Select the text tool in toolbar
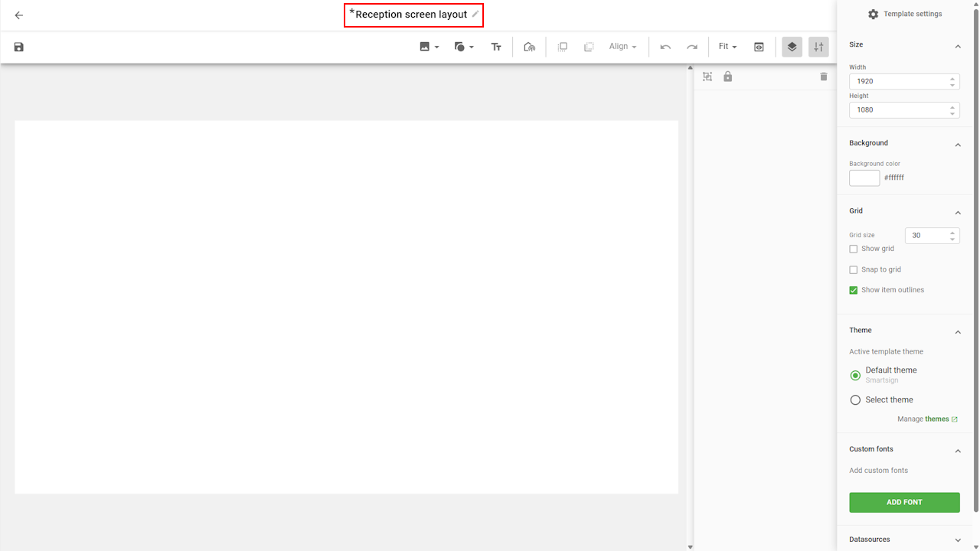980x551 pixels. pos(496,47)
